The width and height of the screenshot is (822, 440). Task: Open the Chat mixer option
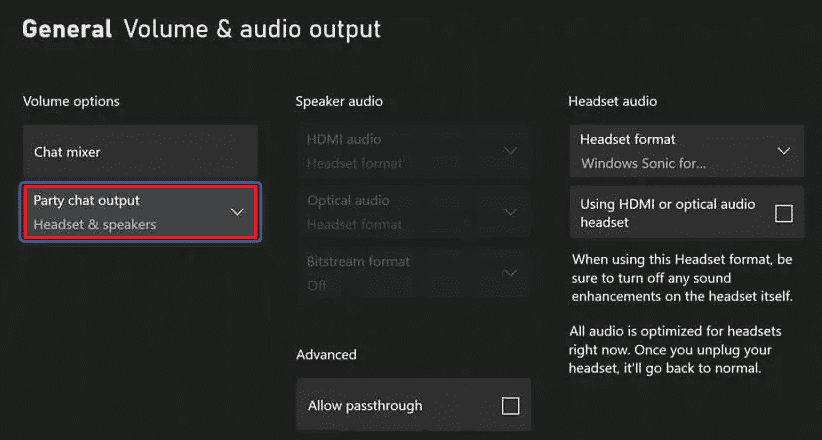coord(140,152)
